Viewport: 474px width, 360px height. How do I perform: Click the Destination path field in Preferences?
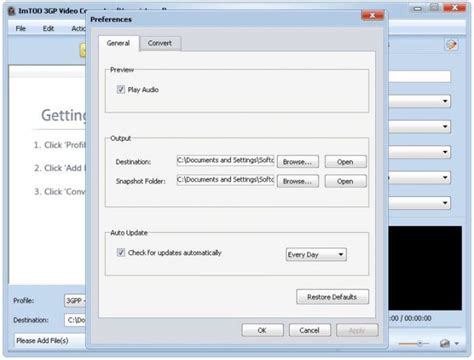pyautogui.click(x=225, y=161)
